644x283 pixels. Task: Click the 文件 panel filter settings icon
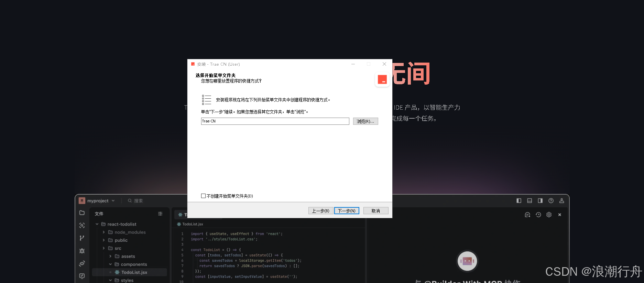click(160, 214)
